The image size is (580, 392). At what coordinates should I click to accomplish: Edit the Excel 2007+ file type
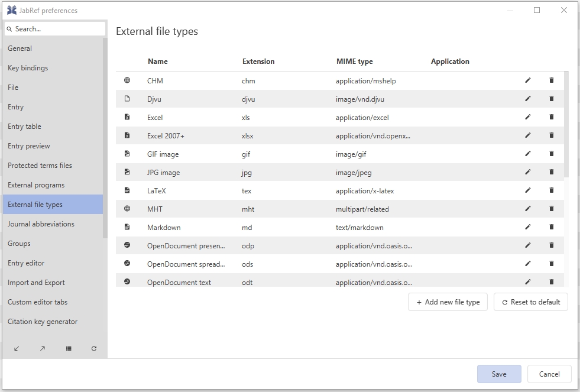click(x=528, y=135)
